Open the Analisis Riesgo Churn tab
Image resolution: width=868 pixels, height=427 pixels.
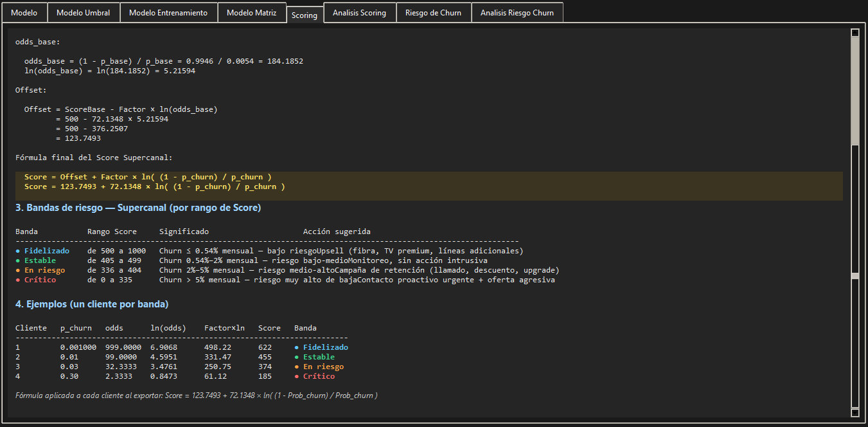pos(517,12)
